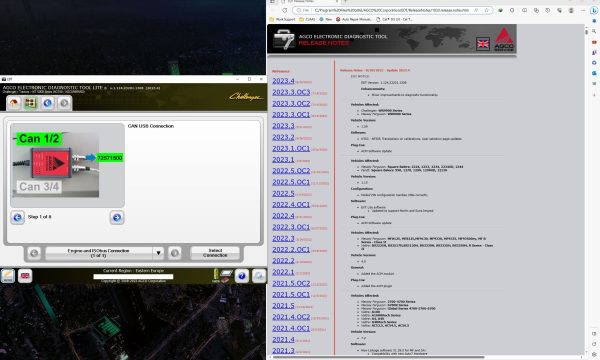
Task: Click the Engine and ISObus Connection selector field
Action: click(x=99, y=253)
